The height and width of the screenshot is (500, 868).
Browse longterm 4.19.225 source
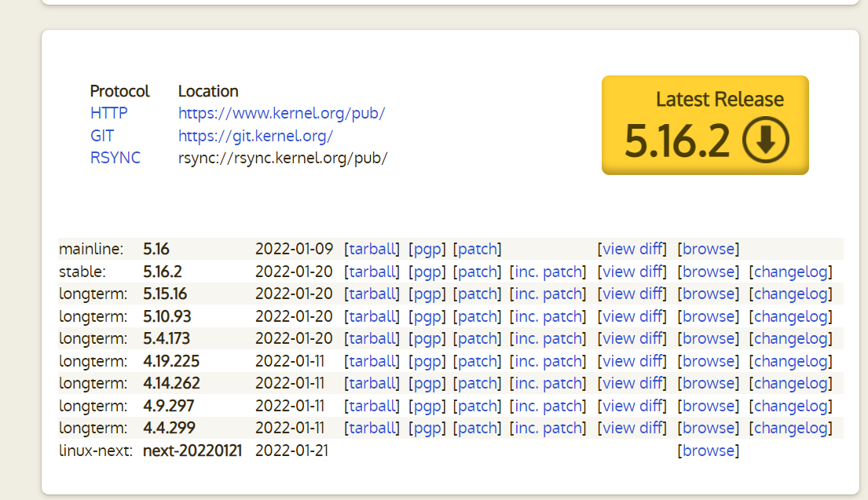(x=709, y=361)
